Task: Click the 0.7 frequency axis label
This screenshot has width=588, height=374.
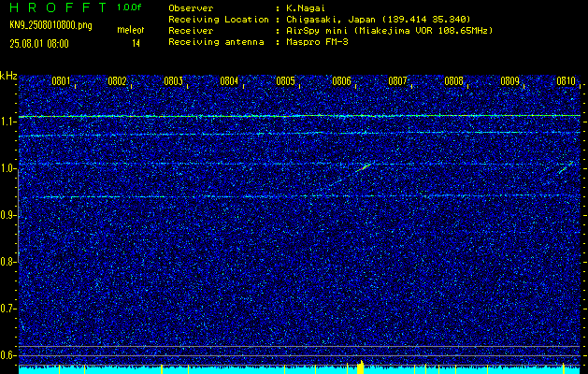Action: coord(7,309)
